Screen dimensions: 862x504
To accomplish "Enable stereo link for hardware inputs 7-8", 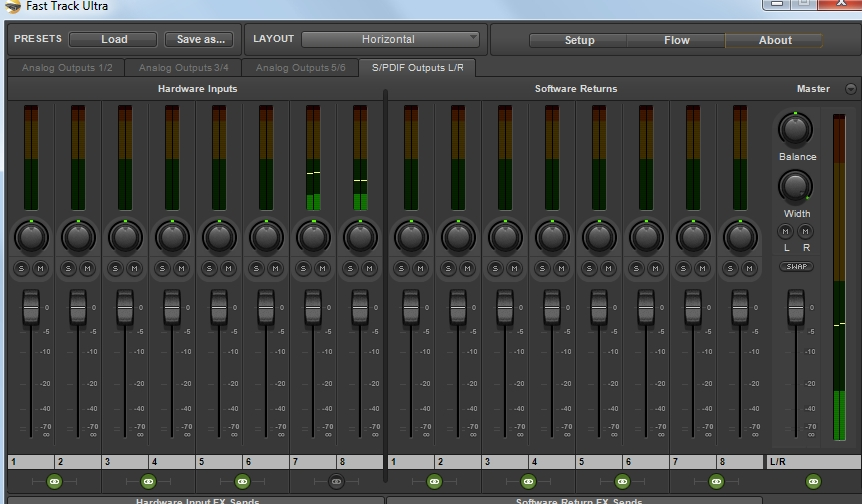I will [336, 481].
